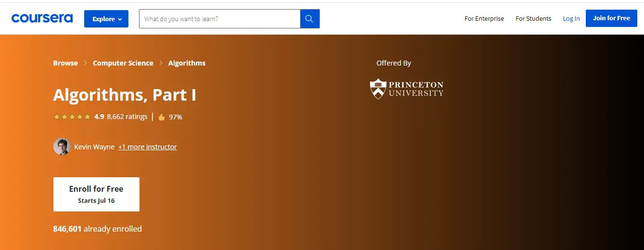The width and height of the screenshot is (644, 250).
Task: Open the Computer Science breadcrumb link
Action: 123,63
